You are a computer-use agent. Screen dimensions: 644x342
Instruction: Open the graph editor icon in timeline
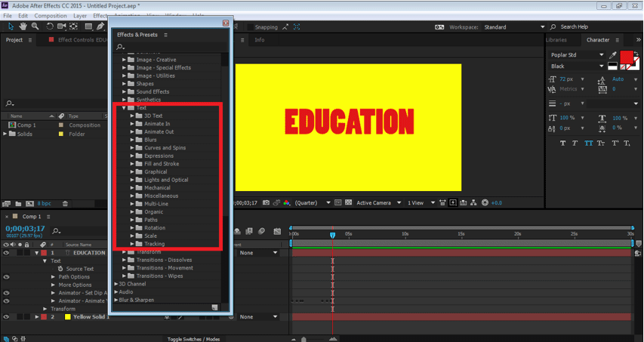click(277, 232)
